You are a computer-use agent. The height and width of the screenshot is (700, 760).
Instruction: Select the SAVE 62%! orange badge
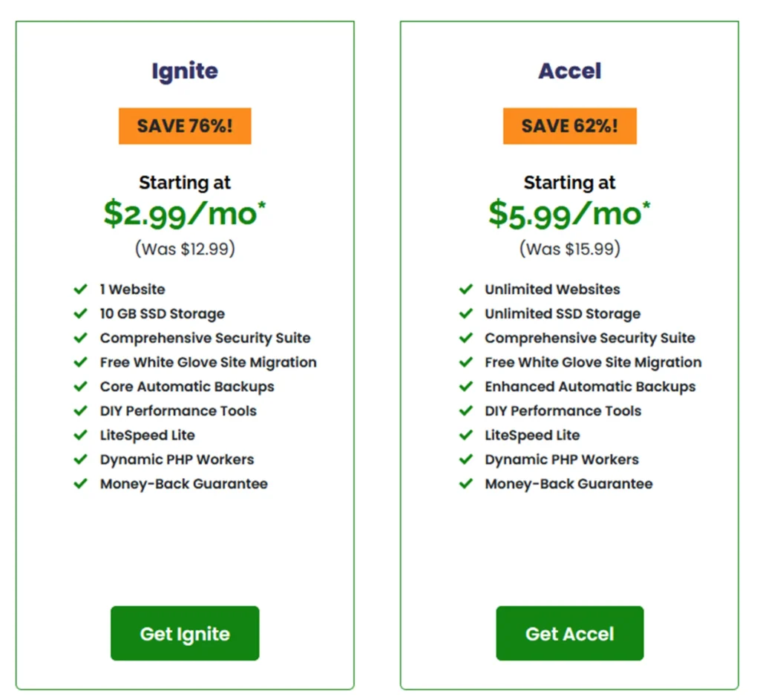pos(569,126)
